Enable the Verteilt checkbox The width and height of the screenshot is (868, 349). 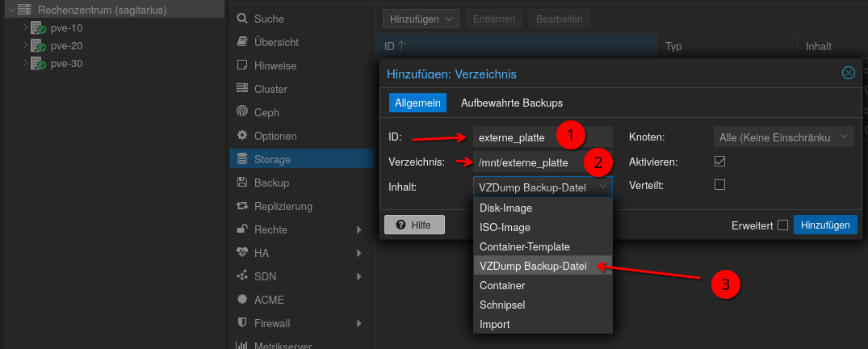pyautogui.click(x=720, y=185)
